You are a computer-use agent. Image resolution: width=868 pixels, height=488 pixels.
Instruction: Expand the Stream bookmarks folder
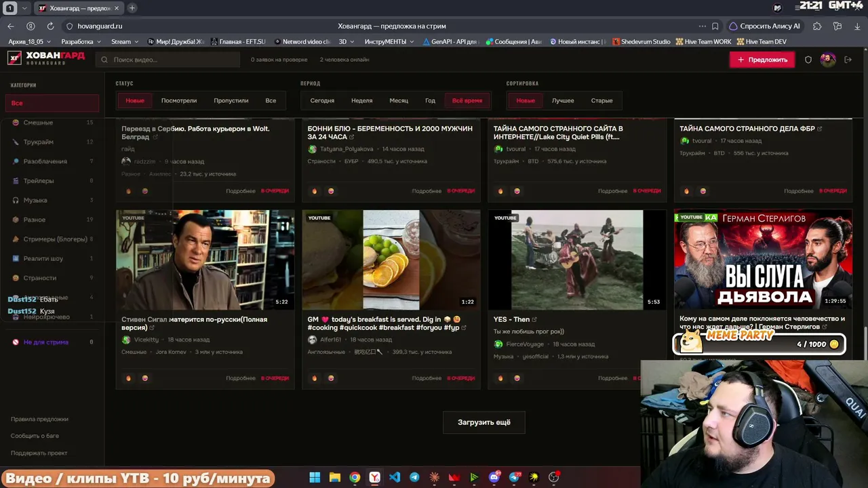point(125,41)
